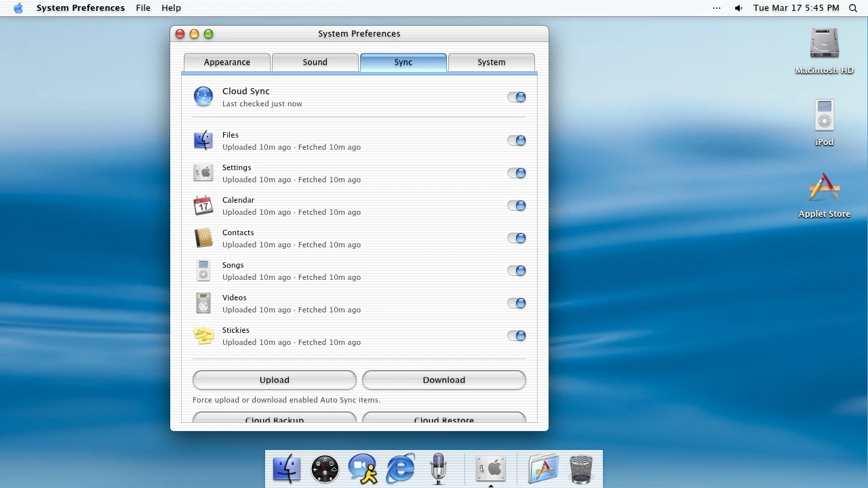
Task: Click the Calendar row icon
Action: coord(203,205)
